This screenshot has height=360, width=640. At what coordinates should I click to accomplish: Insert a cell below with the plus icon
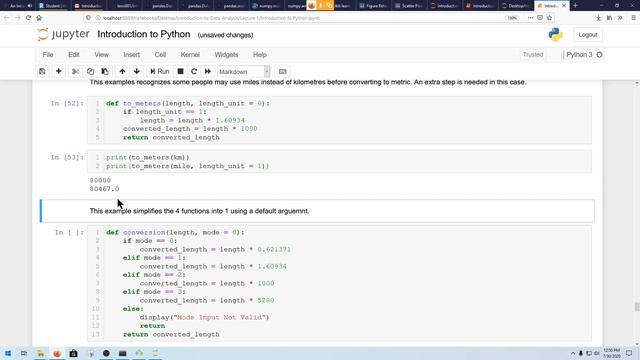pyautogui.click(x=59, y=71)
